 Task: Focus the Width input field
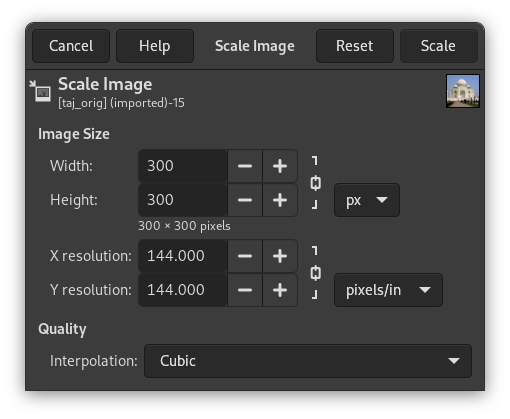click(x=183, y=166)
